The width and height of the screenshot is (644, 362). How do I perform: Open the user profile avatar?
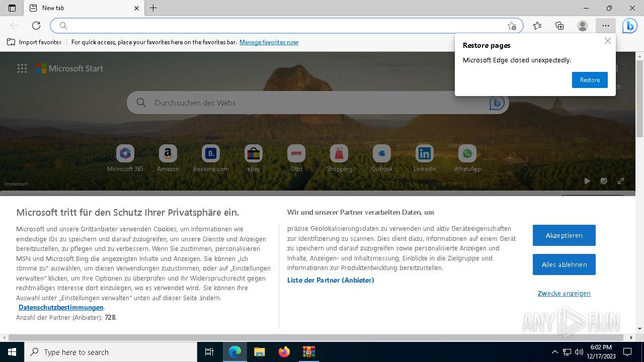tap(583, 26)
